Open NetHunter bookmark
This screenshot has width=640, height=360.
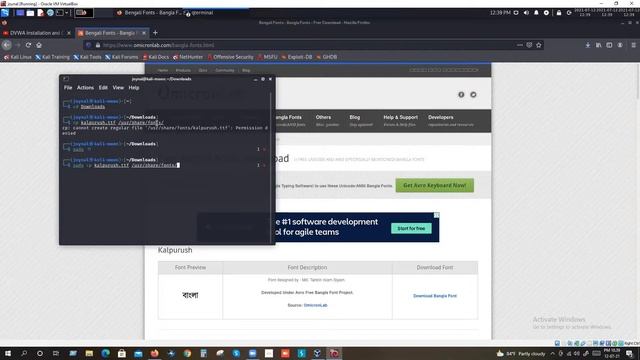tap(188, 57)
